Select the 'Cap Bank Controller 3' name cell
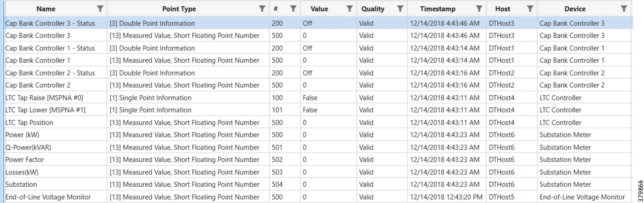 38,36
